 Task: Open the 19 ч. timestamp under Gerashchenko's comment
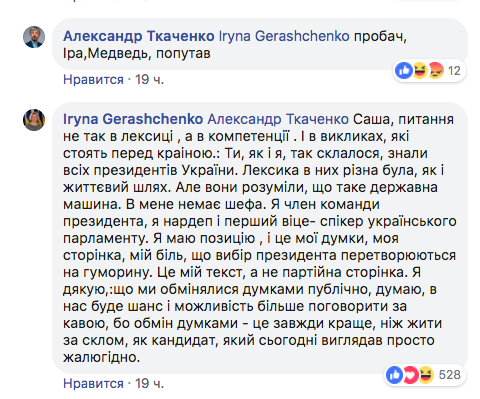click(x=150, y=383)
